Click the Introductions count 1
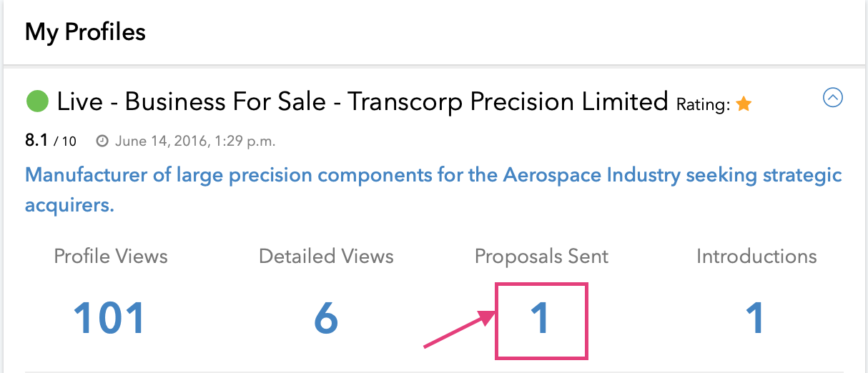This screenshot has width=868, height=373. click(x=756, y=318)
